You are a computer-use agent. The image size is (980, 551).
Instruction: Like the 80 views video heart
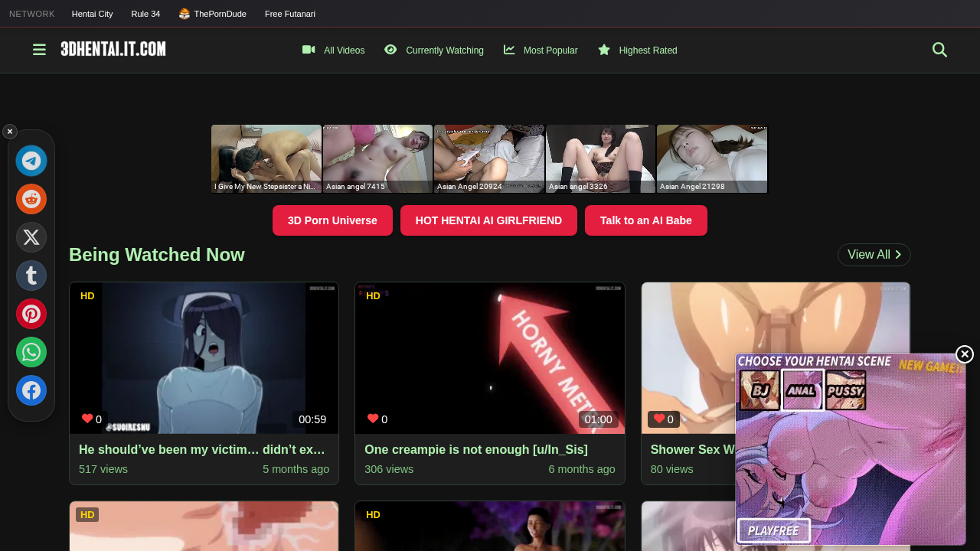tap(659, 419)
